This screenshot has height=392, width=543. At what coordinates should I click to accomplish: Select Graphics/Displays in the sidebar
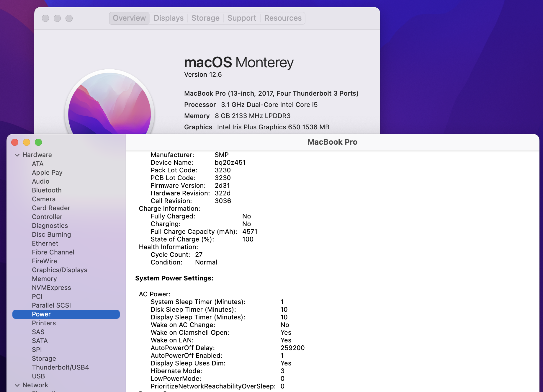tap(59, 270)
